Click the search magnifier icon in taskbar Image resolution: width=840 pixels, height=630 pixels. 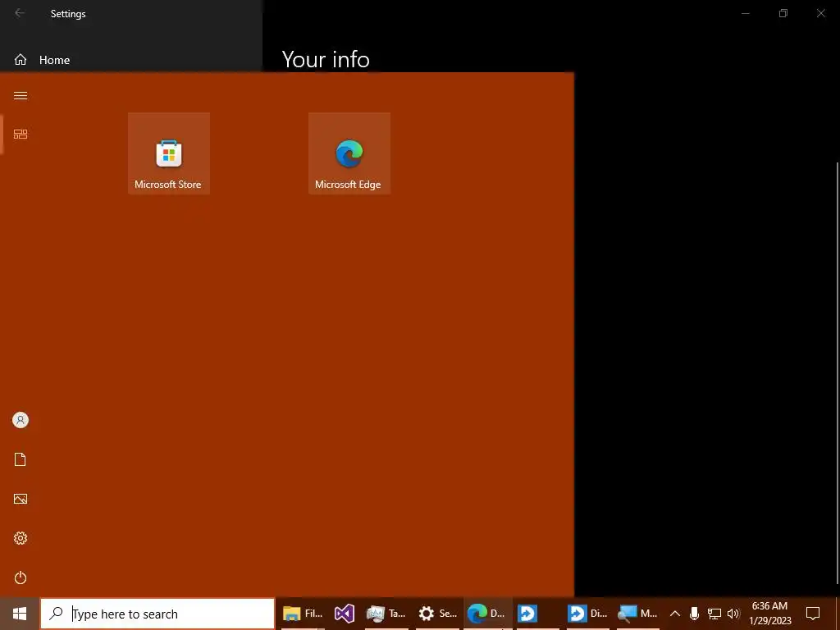click(56, 613)
